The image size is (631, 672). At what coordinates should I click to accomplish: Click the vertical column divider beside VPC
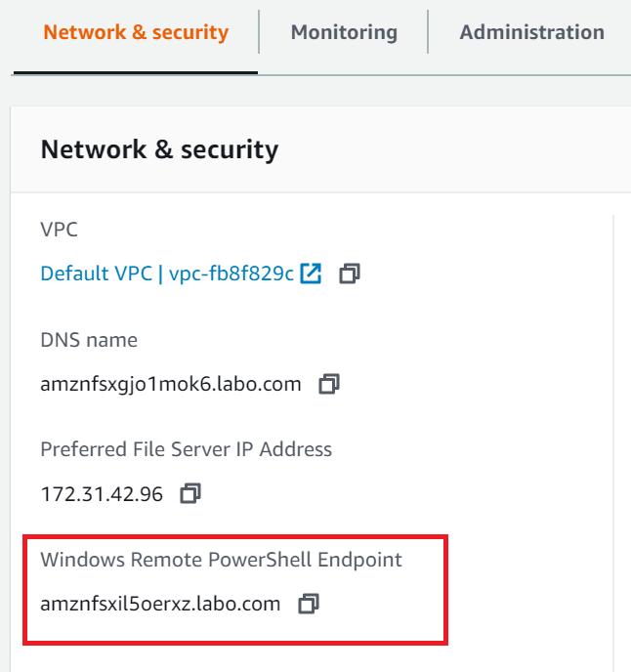tap(613, 293)
